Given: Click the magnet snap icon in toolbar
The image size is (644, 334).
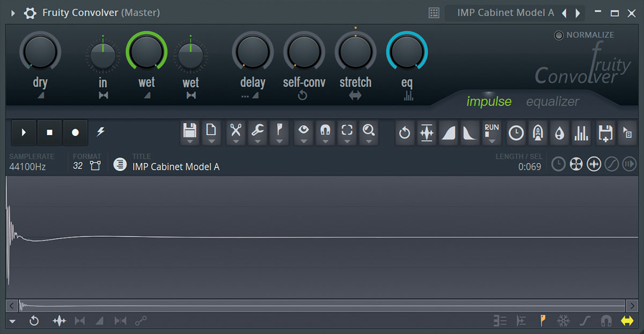Looking at the screenshot, I should pos(325,129).
